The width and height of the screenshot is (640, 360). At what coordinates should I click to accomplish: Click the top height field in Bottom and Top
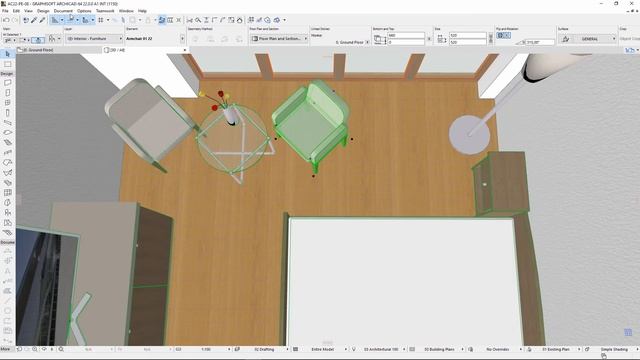pyautogui.click(x=406, y=36)
